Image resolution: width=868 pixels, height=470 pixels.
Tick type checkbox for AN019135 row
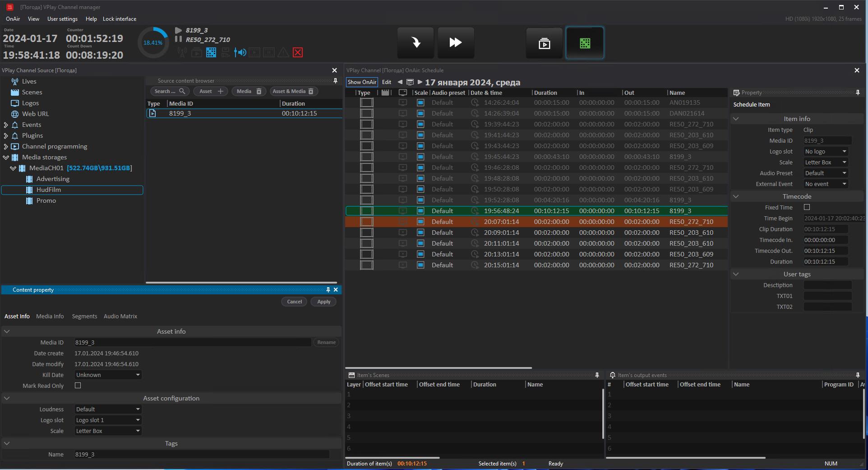pos(367,102)
